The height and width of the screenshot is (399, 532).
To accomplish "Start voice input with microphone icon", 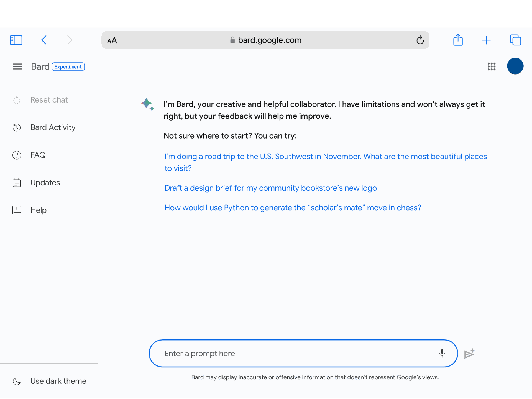I will tap(442, 353).
